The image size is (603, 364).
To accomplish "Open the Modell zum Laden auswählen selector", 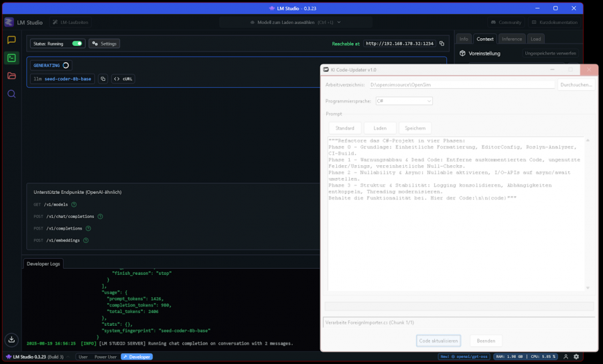I will (x=295, y=22).
